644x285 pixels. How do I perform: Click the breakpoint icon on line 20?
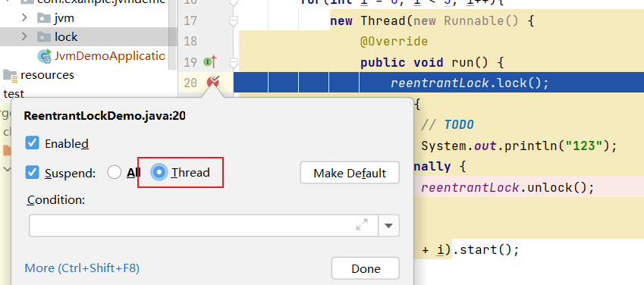point(213,82)
